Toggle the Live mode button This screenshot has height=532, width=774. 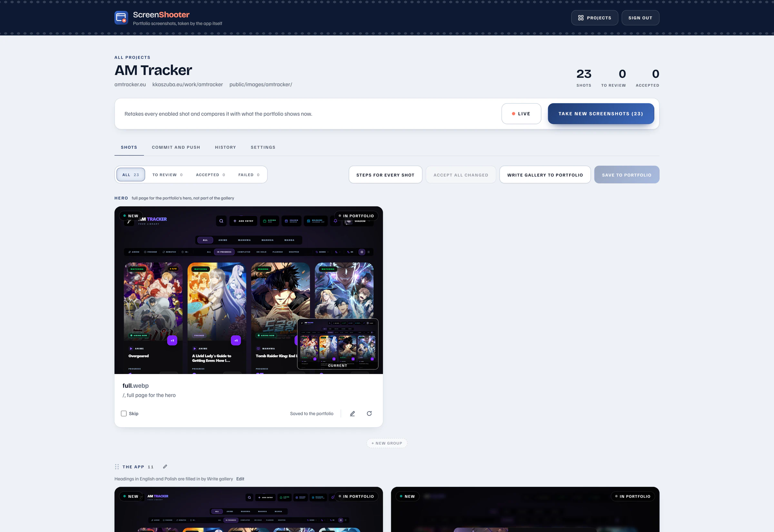pyautogui.click(x=521, y=114)
